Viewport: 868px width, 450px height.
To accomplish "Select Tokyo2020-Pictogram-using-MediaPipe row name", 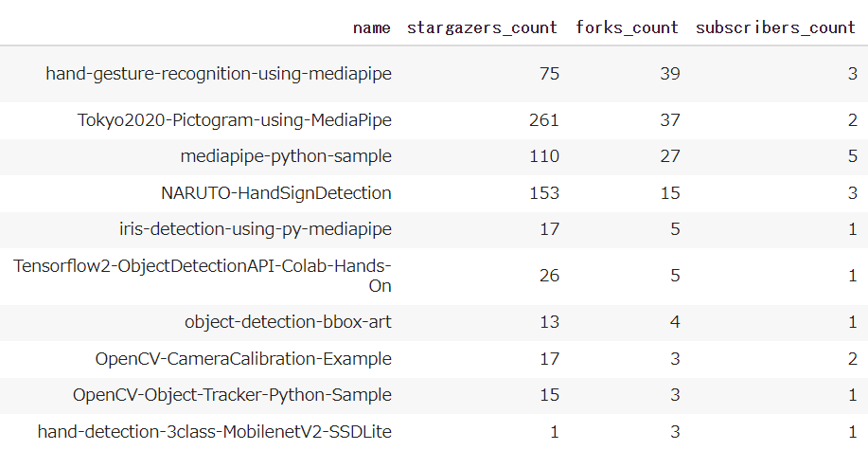I will 235,120.
